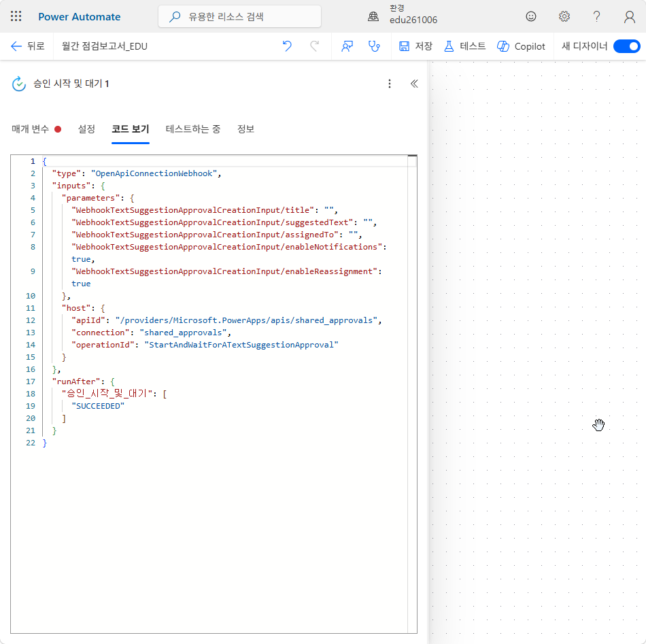The image size is (646, 644).
Task: Open the action's three-dot more menu
Action: click(x=390, y=84)
